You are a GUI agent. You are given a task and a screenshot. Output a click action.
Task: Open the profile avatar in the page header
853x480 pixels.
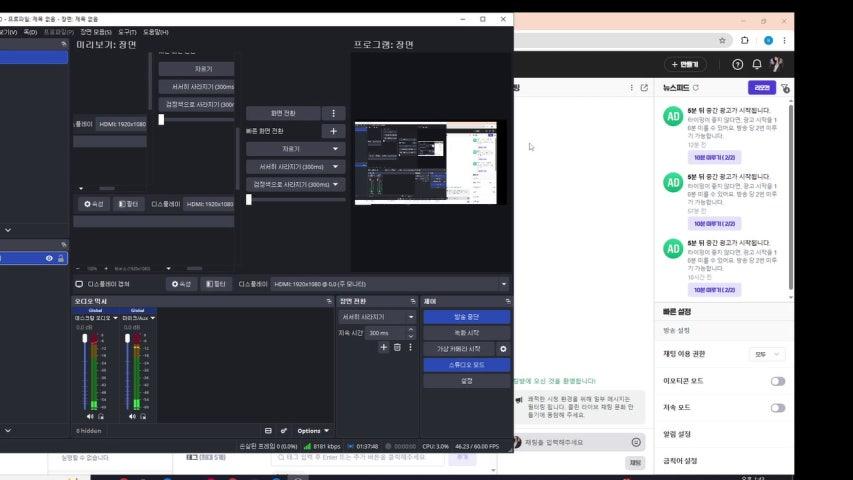(x=776, y=64)
